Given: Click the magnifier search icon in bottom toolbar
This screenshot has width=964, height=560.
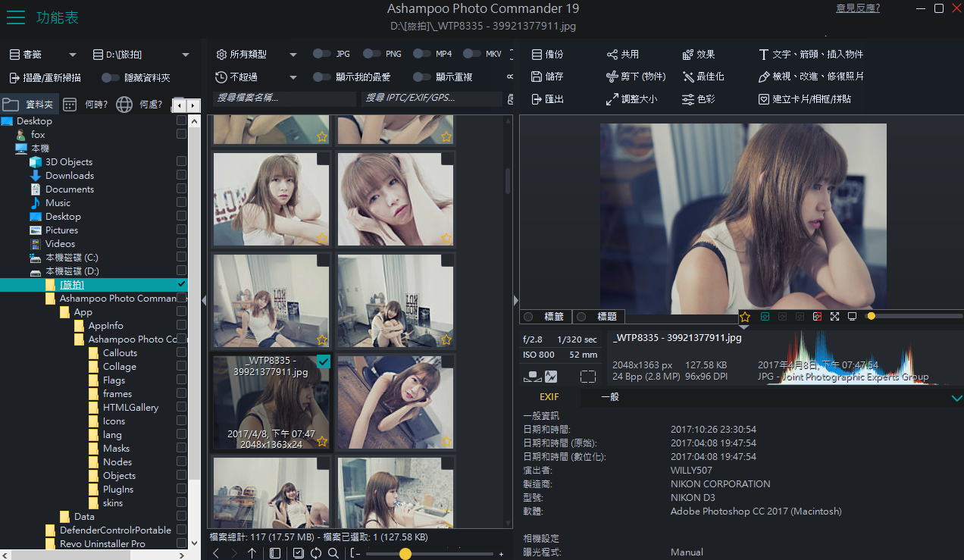Looking at the screenshot, I should pos(333,553).
